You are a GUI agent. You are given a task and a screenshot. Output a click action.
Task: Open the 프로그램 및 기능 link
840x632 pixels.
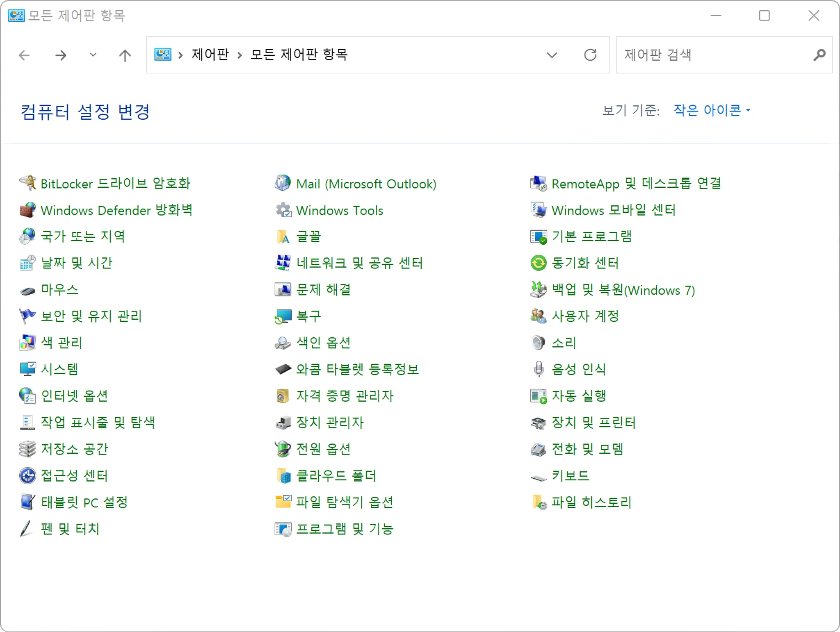[345, 529]
